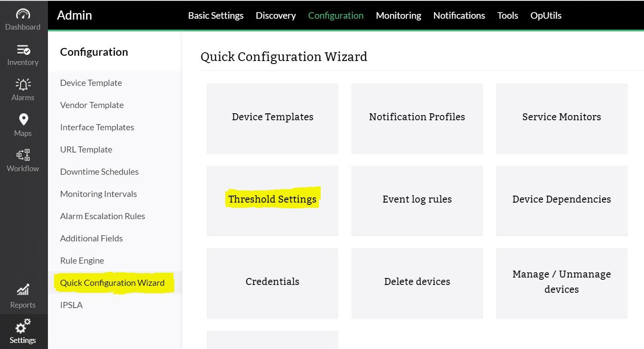Select Downtime Schedules from Configuration list
644x349 pixels.
[x=99, y=172]
